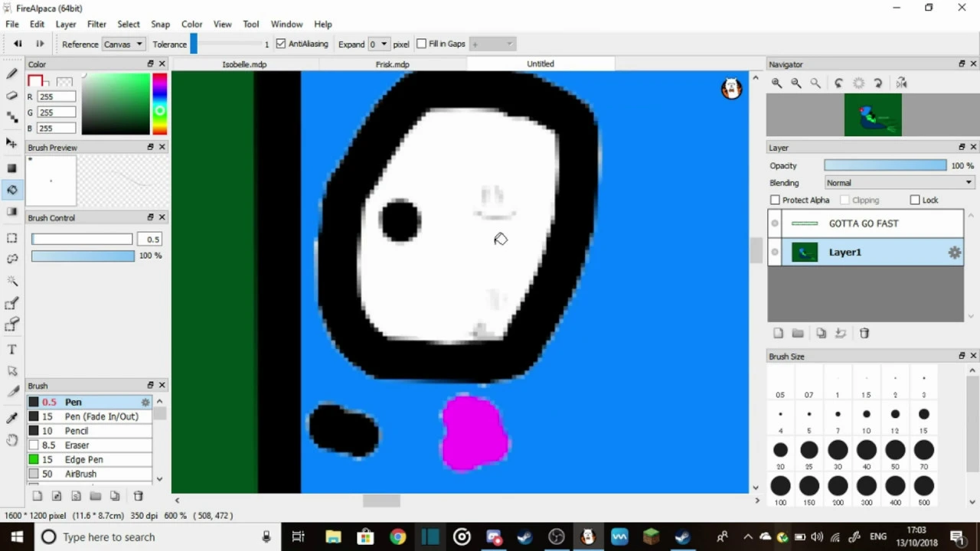Duplicate the layer in the Layer panel
980x551 pixels.
click(821, 333)
